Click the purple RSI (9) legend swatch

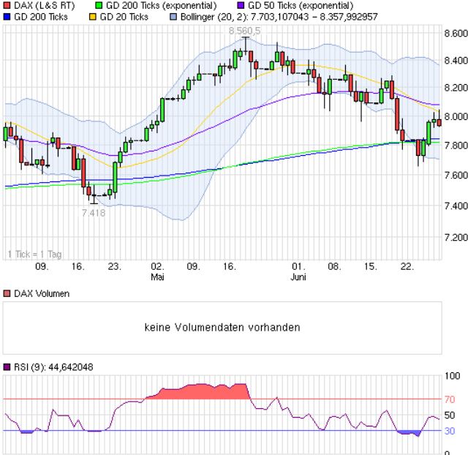[7, 367]
